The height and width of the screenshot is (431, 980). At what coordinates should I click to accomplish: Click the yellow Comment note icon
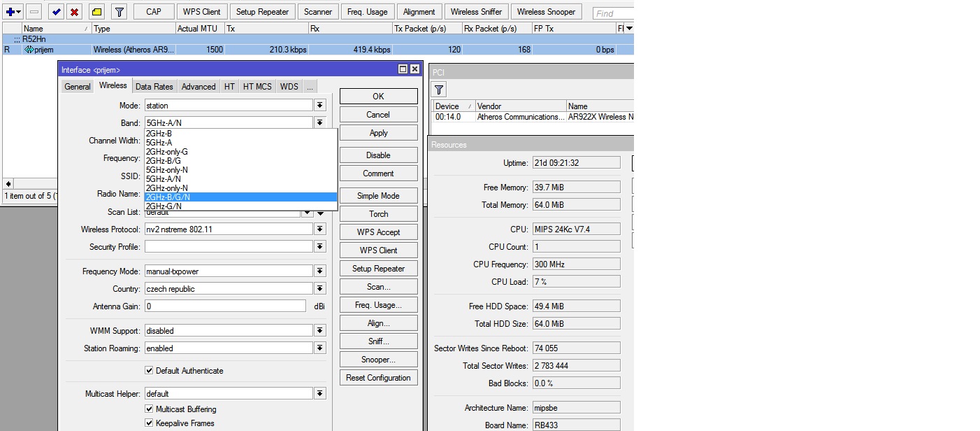pos(96,12)
